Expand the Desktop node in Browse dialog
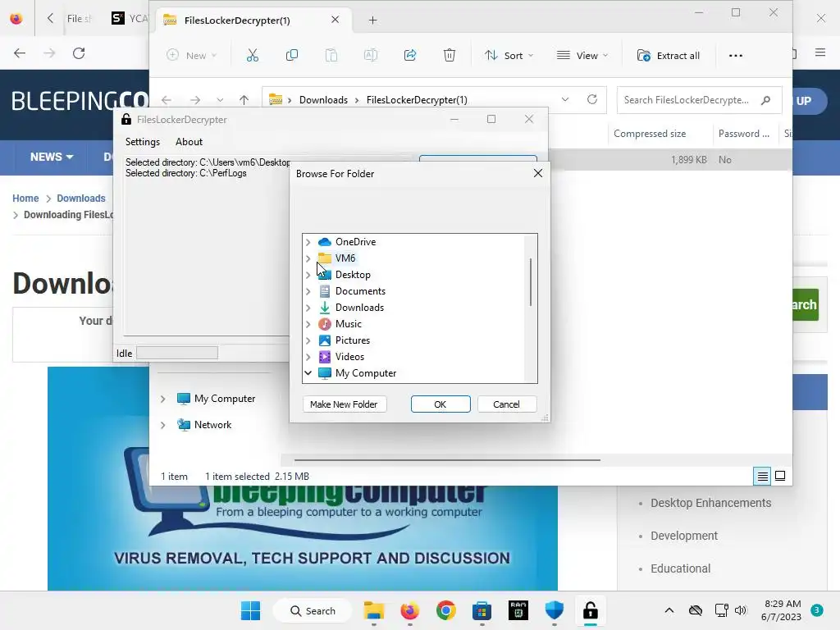 coord(308,275)
